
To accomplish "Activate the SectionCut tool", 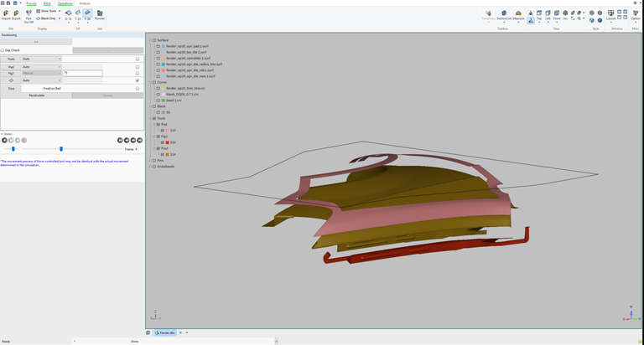I will pos(503,13).
